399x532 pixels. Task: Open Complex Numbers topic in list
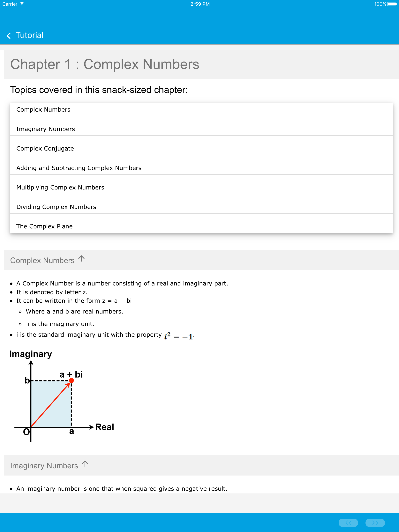tap(43, 110)
